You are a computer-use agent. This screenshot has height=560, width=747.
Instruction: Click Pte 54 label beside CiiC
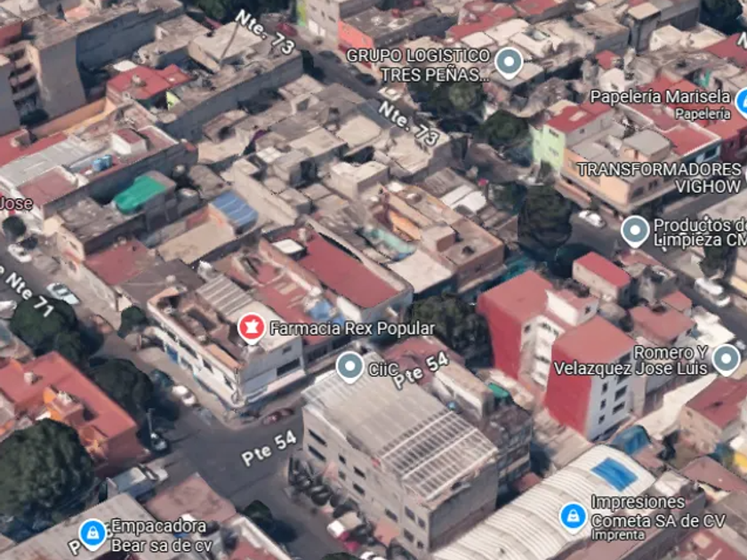[422, 371]
